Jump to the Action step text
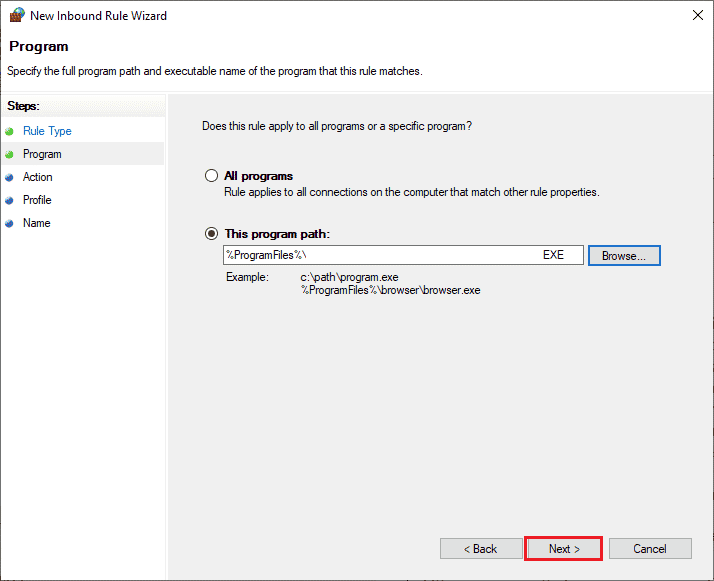The image size is (714, 581). tap(38, 177)
